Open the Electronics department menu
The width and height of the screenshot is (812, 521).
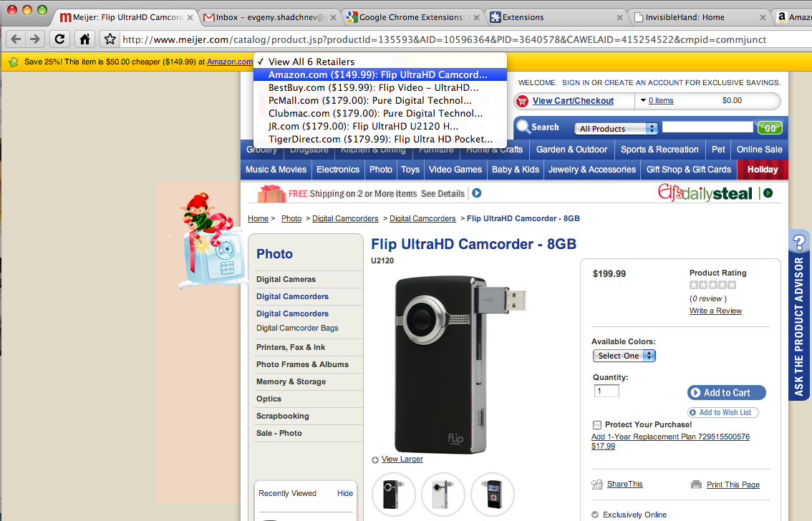pyautogui.click(x=338, y=169)
